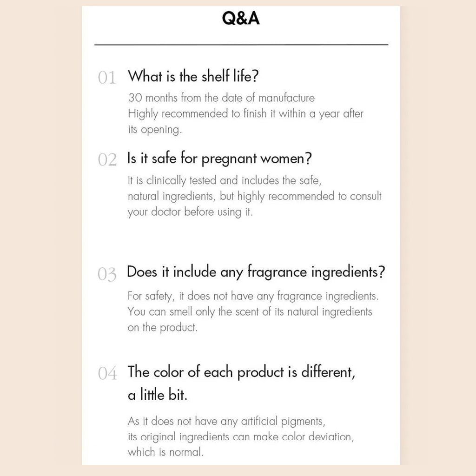
Task: Click "You can smell only the scent" line
Action: pyautogui.click(x=250, y=311)
